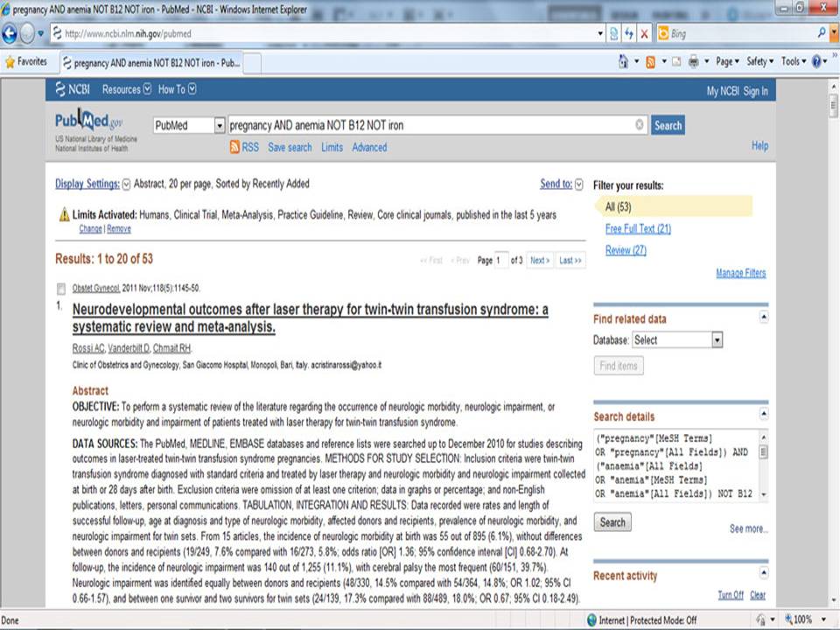Go to Next results page
This screenshot has height=630, width=840.
coord(540,261)
